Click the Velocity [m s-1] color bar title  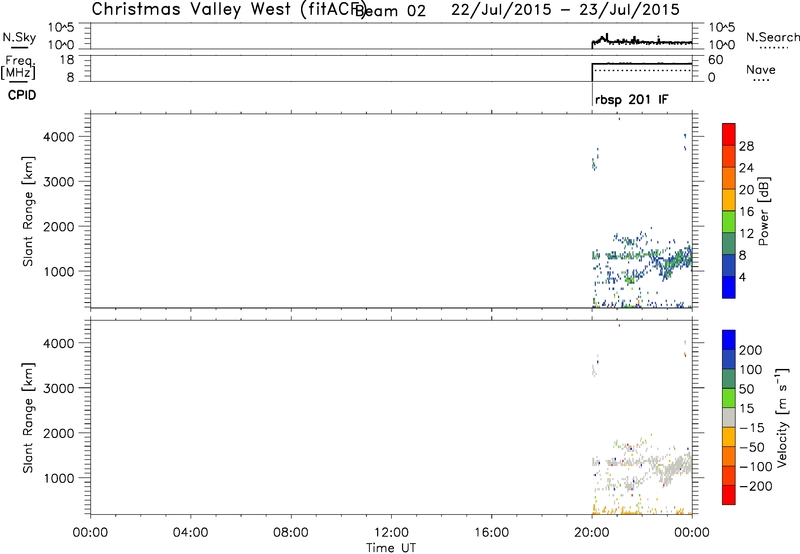click(x=782, y=417)
